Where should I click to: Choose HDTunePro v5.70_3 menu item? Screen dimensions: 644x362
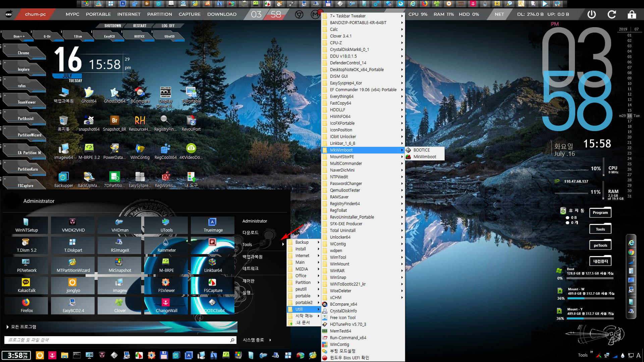363,324
